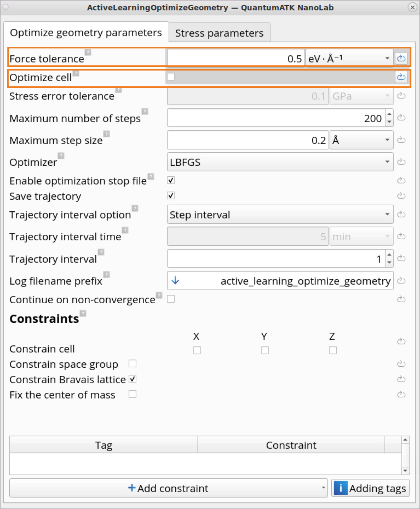Enable the Optimize cell checkbox

click(171, 76)
